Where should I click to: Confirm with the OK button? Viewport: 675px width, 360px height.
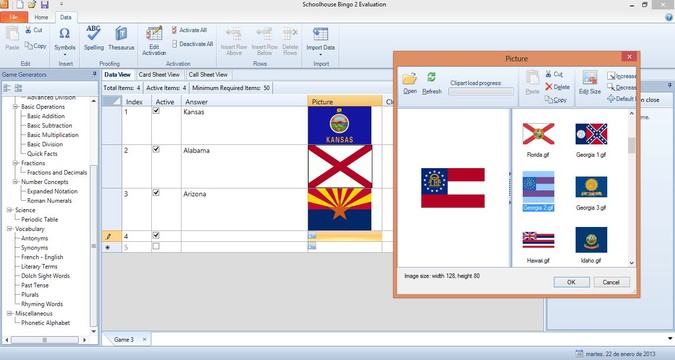pos(571,282)
